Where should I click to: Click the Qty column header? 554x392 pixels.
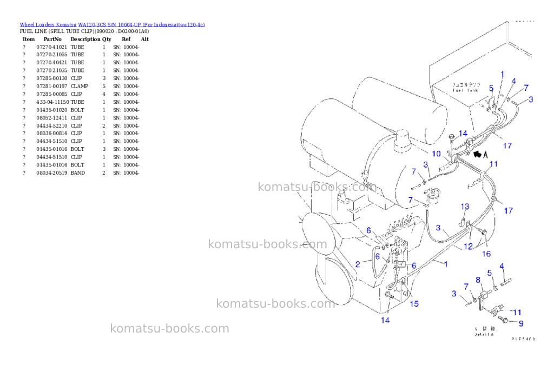point(107,39)
